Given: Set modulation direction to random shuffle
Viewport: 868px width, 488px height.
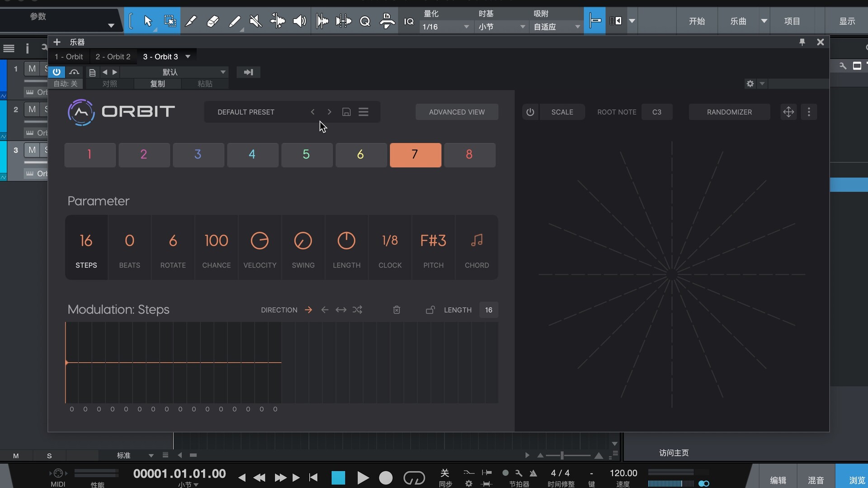Looking at the screenshot, I should 357,310.
